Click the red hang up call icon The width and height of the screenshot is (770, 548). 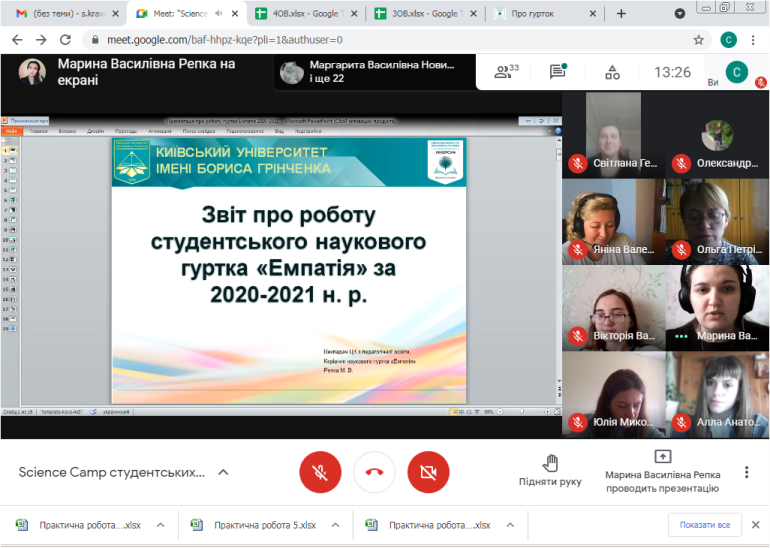374,472
